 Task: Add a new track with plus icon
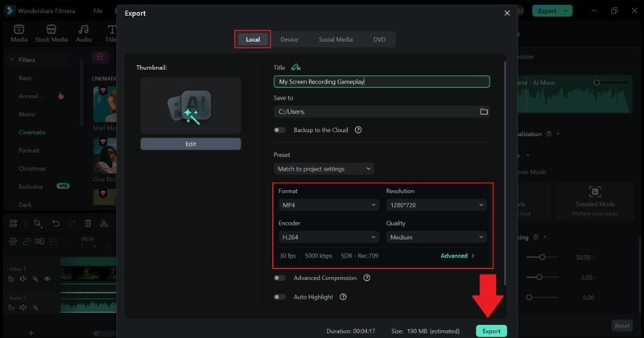[31, 332]
